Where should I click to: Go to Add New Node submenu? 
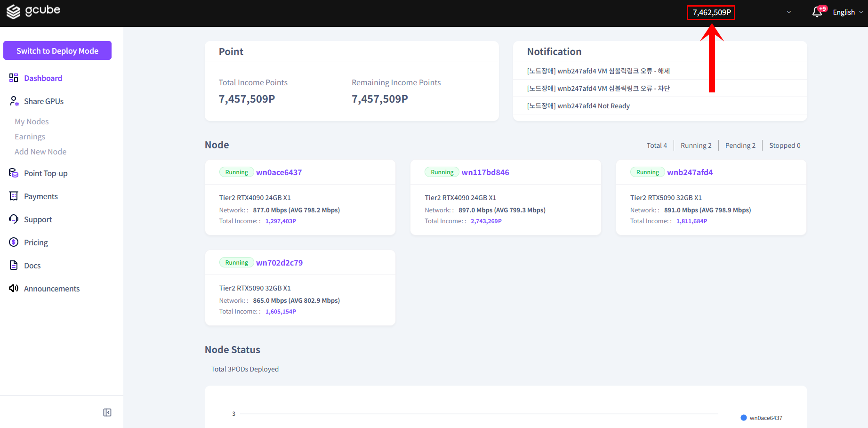(40, 152)
